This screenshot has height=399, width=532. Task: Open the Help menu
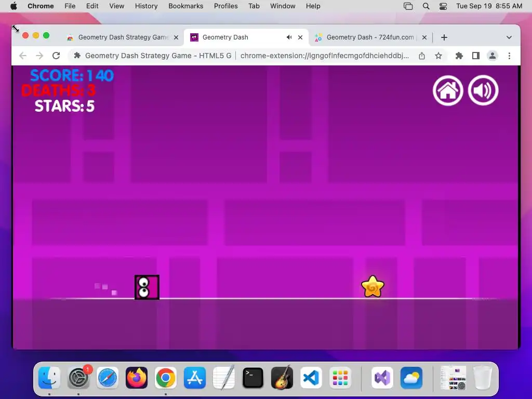point(313,6)
